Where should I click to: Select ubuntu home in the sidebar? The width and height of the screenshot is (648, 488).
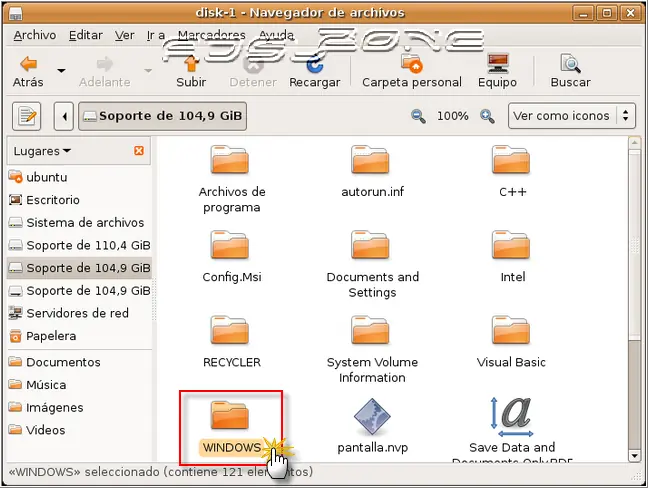point(79,177)
